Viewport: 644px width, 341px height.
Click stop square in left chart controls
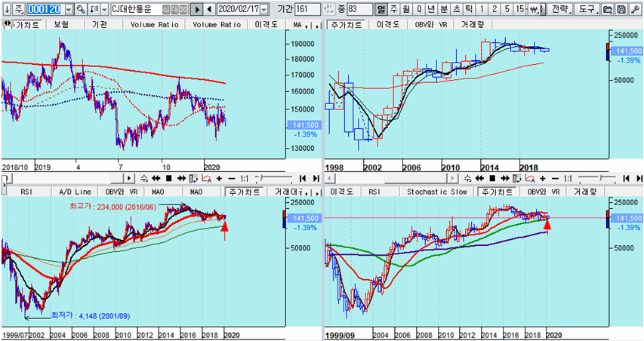click(168, 179)
